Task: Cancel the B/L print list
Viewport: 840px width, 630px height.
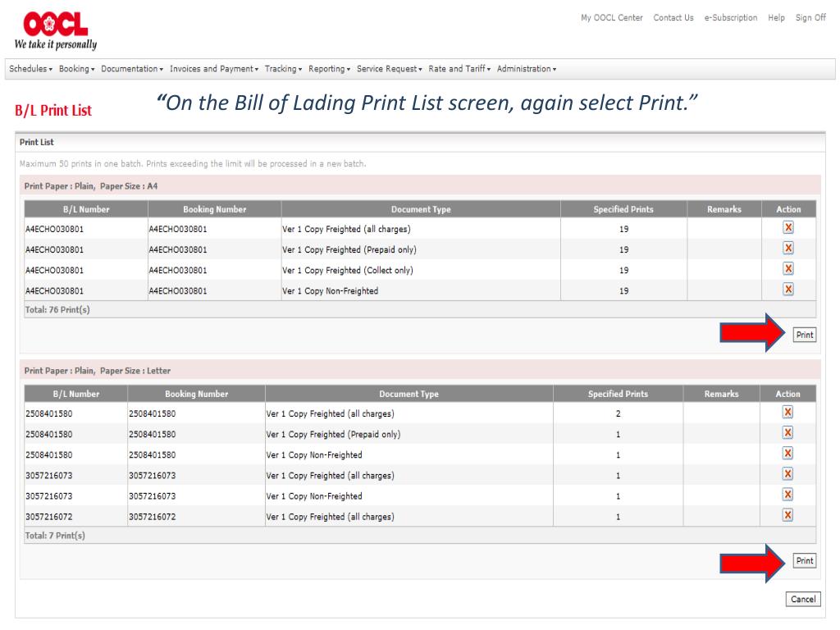Action: pyautogui.click(x=803, y=600)
